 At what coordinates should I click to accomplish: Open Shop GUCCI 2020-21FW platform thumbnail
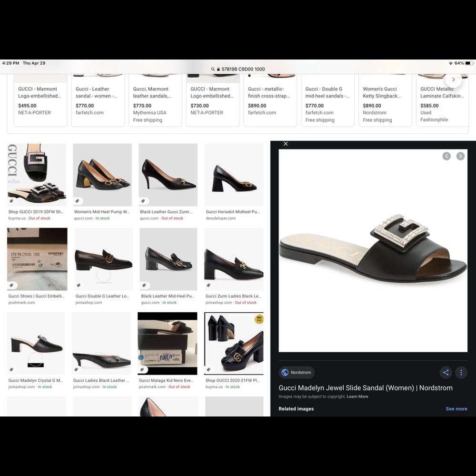(234, 343)
